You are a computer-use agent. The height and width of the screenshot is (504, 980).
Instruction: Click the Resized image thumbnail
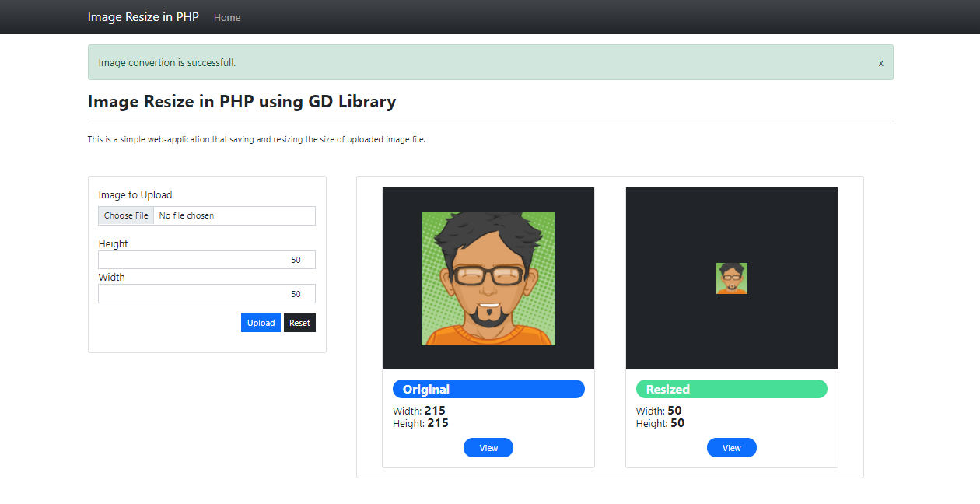pyautogui.click(x=731, y=278)
